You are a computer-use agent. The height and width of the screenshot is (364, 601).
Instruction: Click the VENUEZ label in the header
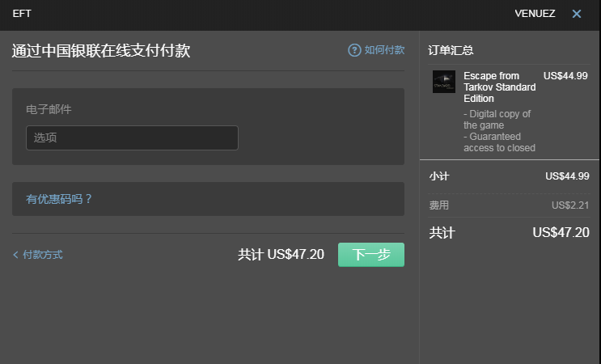[535, 14]
